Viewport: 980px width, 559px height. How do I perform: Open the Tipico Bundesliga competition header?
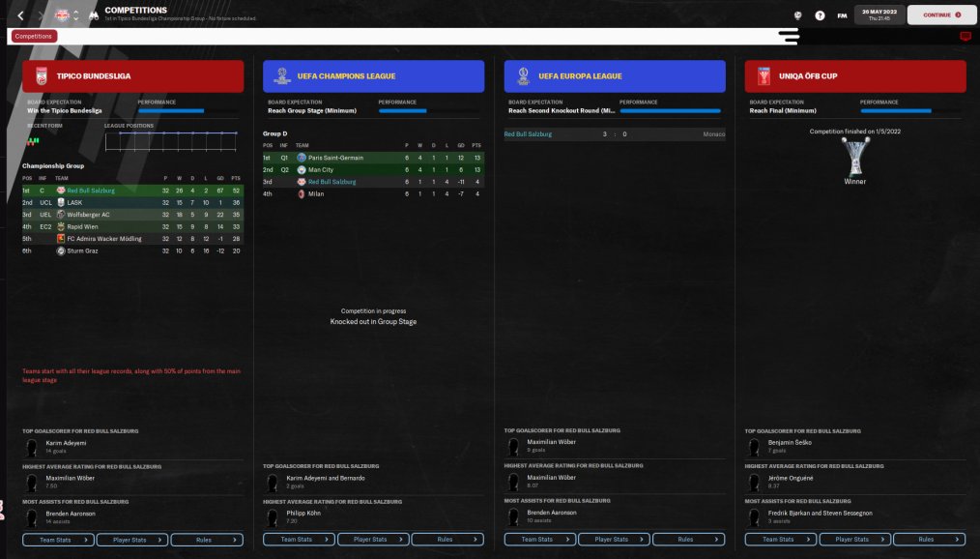pyautogui.click(x=133, y=76)
